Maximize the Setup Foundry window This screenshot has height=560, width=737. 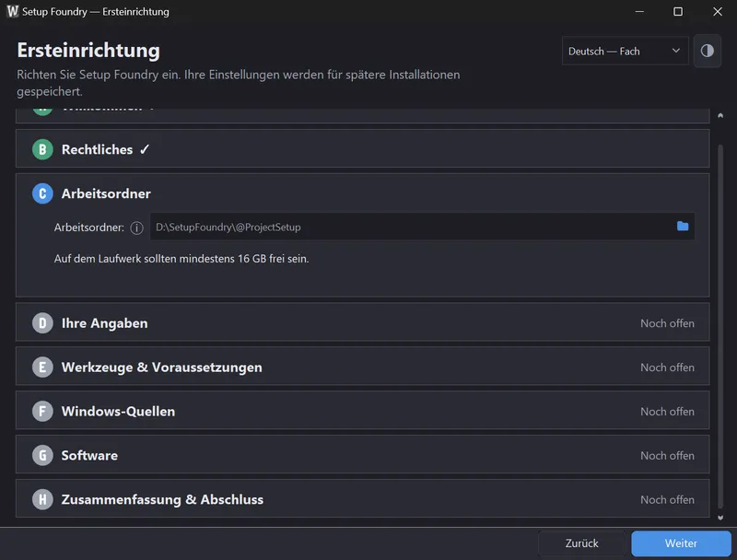point(678,11)
